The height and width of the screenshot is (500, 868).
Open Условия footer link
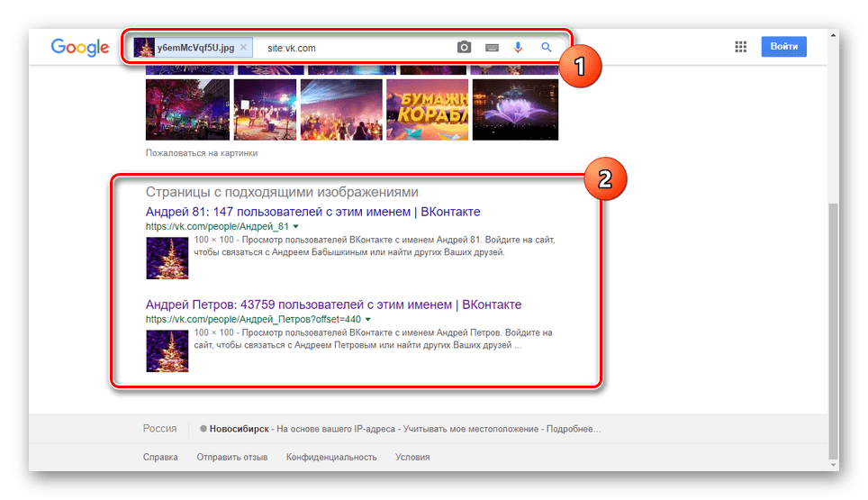[x=412, y=457]
